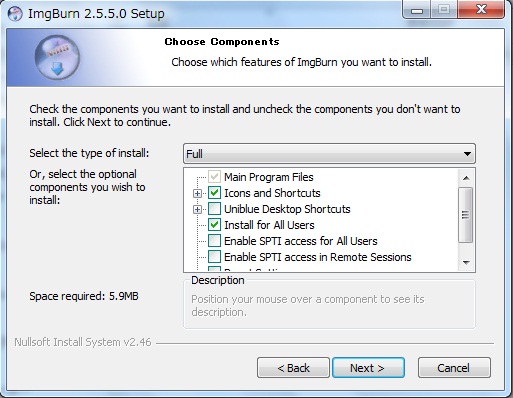Check Enable SPTI access in Remote Sessions
The width and height of the screenshot is (513, 398).
[x=214, y=257]
